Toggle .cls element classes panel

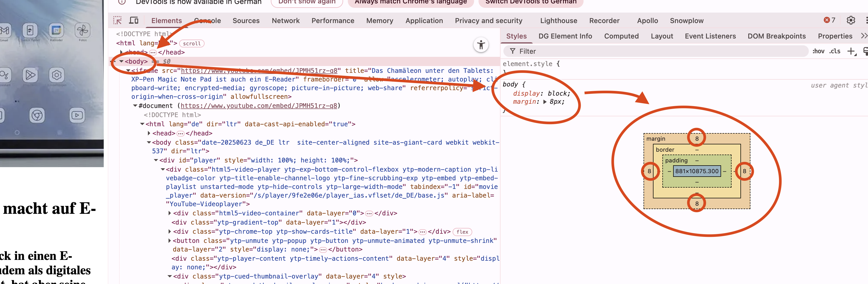(835, 51)
